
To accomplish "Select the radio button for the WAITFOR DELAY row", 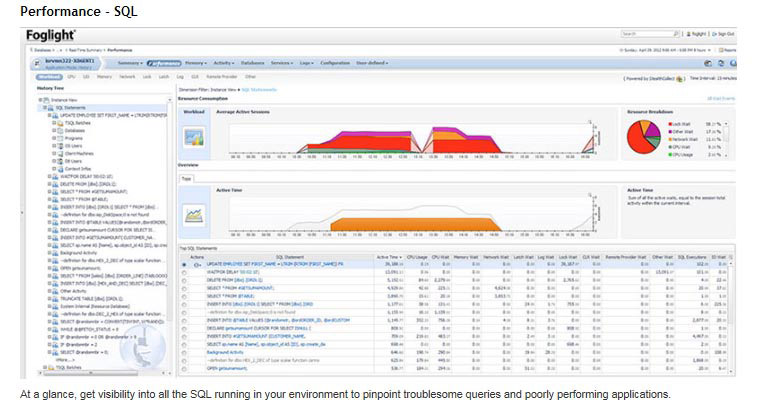I will [184, 273].
